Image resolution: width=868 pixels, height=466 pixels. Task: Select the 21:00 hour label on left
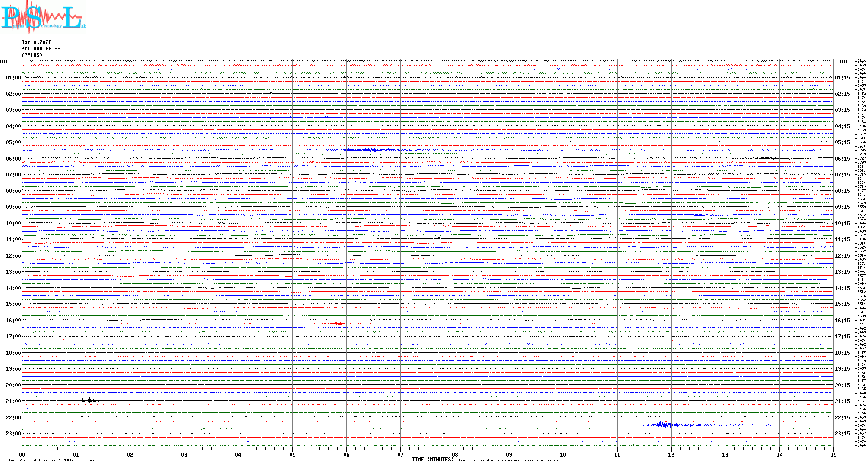pos(13,401)
